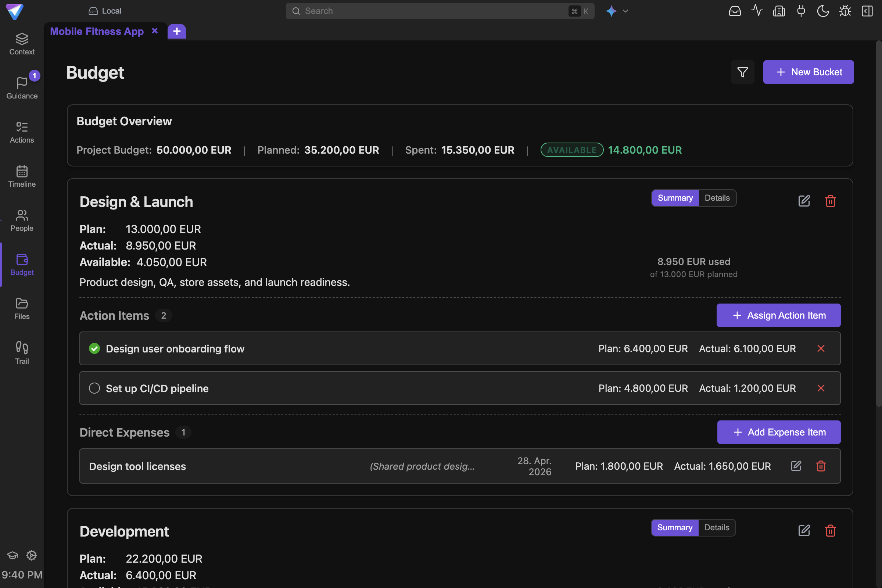The height and width of the screenshot is (588, 882).
Task: Click the 8.950 EUR used indicator
Action: click(x=694, y=261)
